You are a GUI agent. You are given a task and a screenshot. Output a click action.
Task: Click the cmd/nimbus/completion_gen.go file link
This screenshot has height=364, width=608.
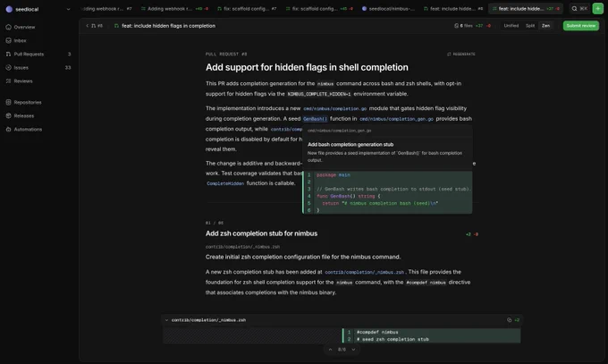(396, 119)
